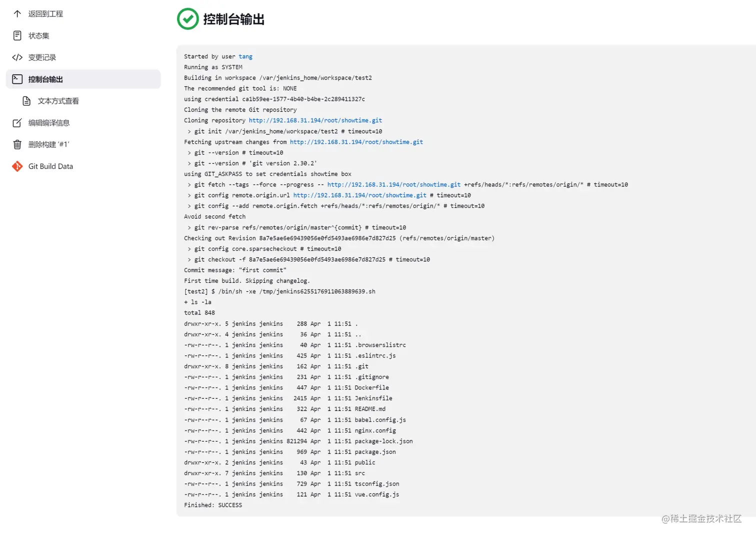
Task: Click repository URL in git fetch --tags line
Action: (394, 184)
